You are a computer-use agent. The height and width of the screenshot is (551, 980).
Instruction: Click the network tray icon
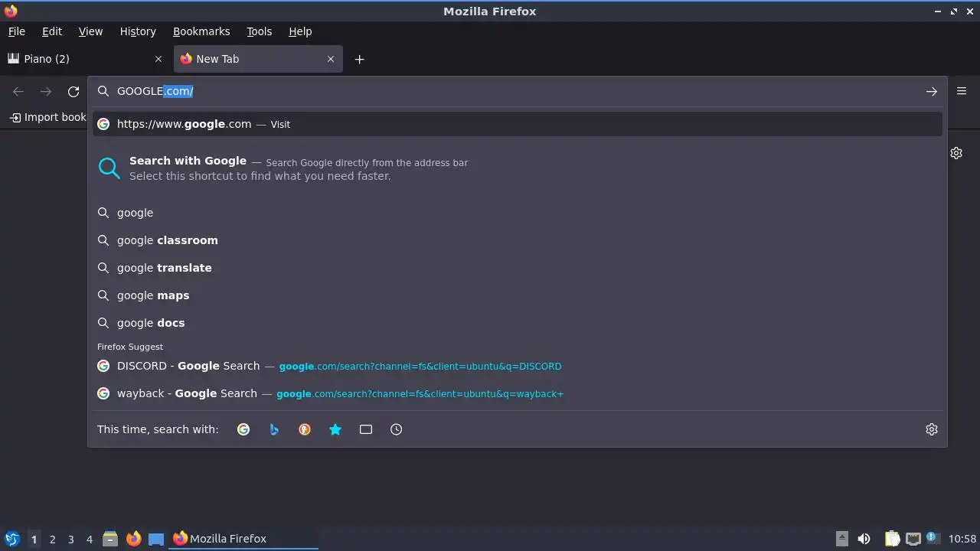tap(913, 539)
